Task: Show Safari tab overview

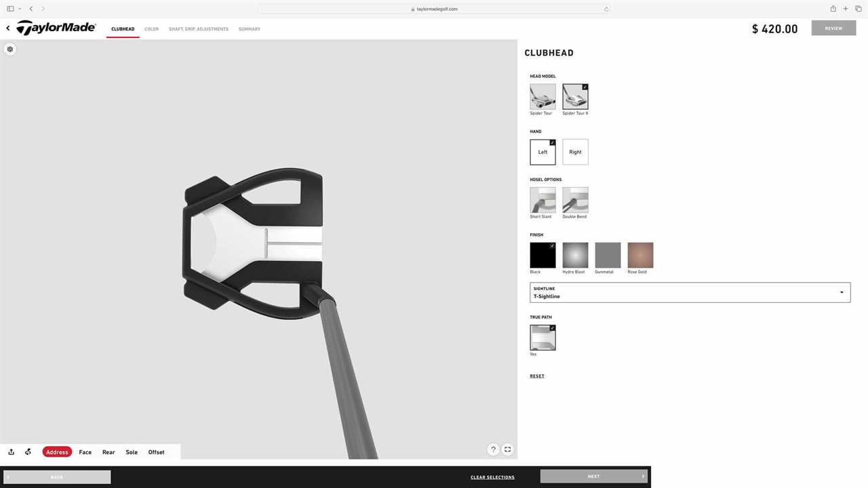Action: point(858,9)
